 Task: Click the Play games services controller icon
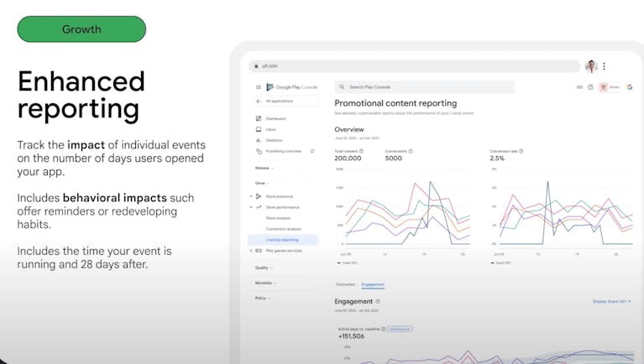pos(259,250)
